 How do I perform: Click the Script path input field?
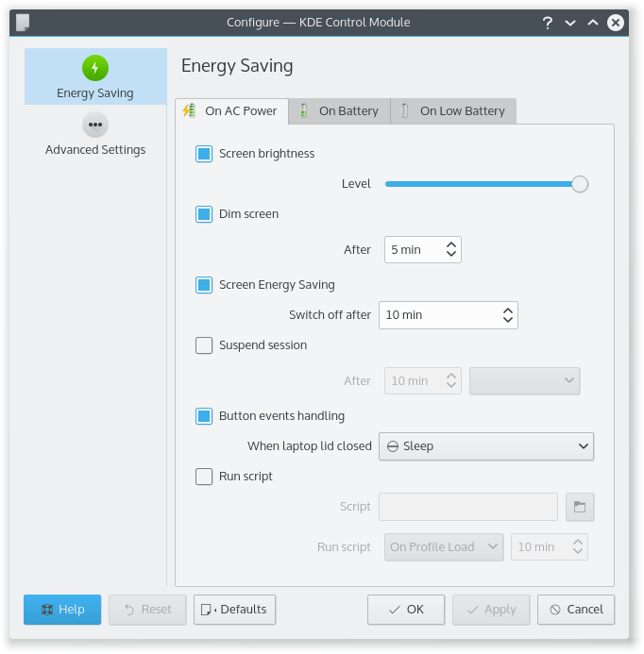468,507
